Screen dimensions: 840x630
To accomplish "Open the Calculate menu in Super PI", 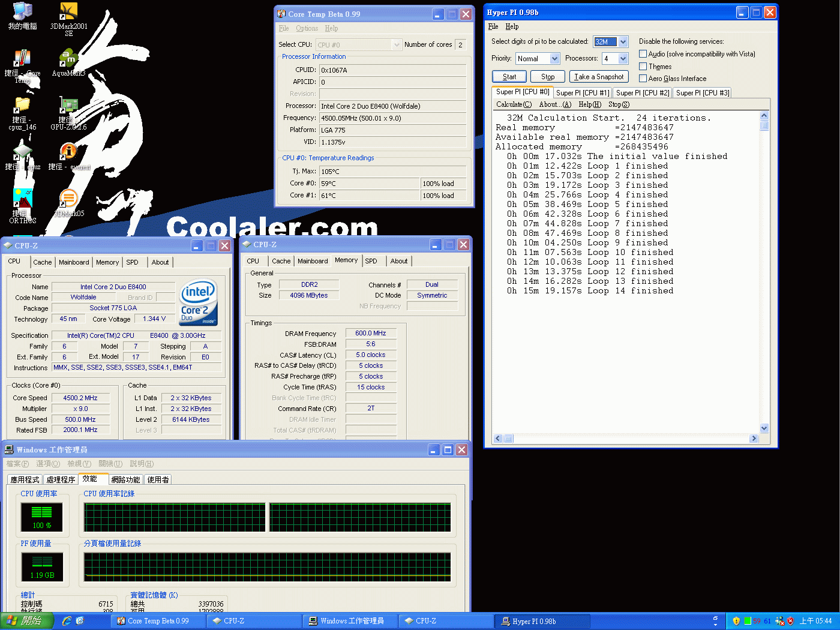I will coord(514,104).
